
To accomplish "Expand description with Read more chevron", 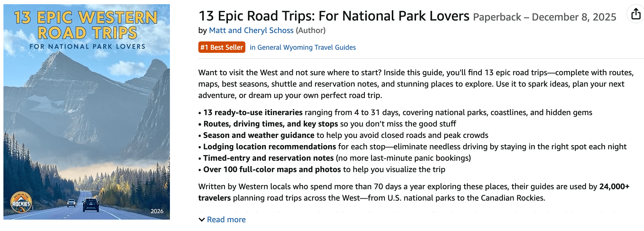I will pyautogui.click(x=202, y=220).
